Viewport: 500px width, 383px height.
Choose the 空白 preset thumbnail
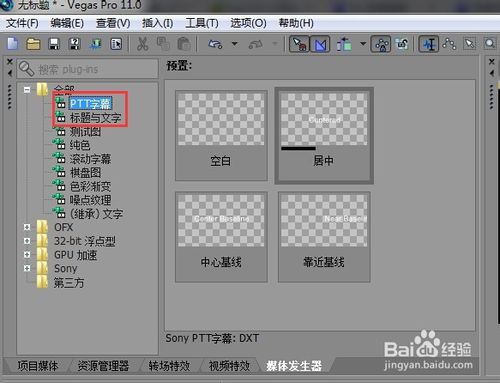[221, 135]
